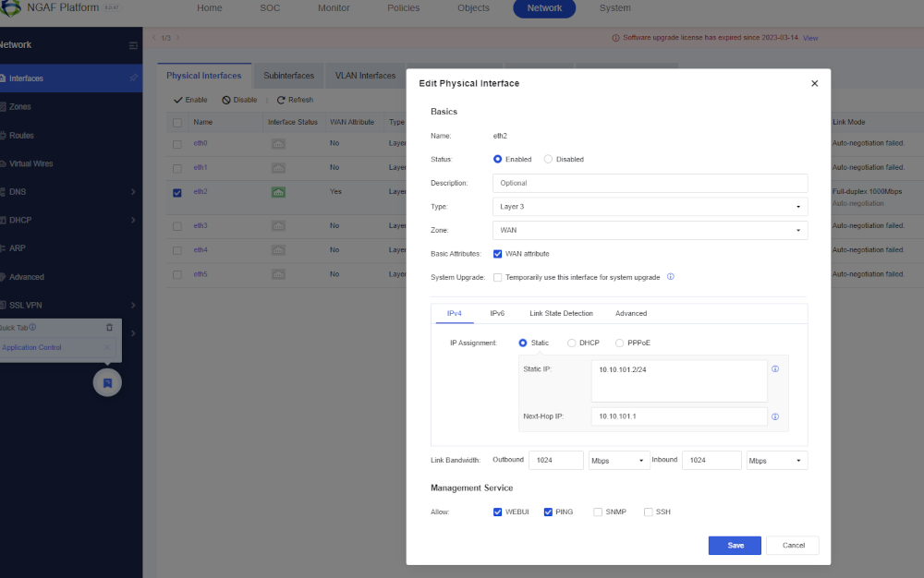Click the pin icon beside Interfaces
The width and height of the screenshot is (924, 578).
(133, 78)
